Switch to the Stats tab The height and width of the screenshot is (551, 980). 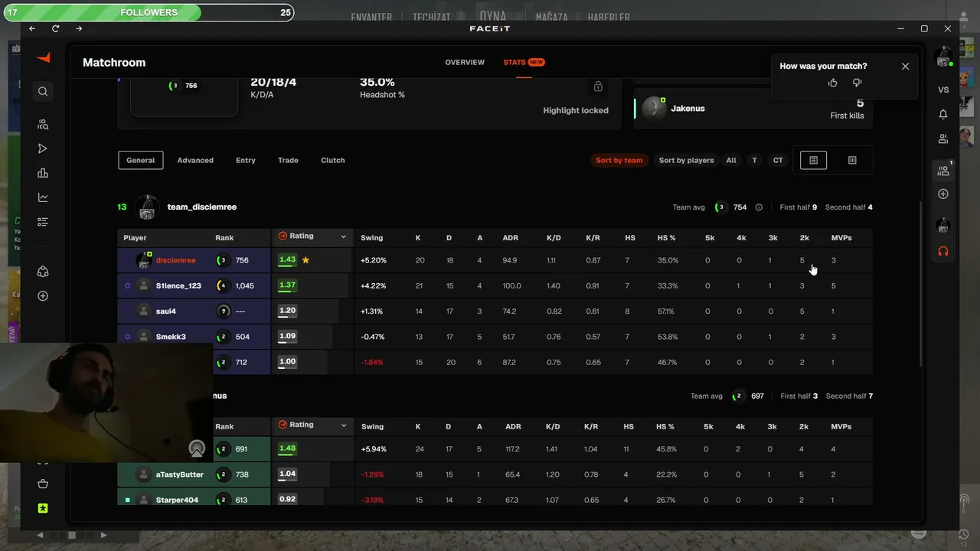coord(524,62)
